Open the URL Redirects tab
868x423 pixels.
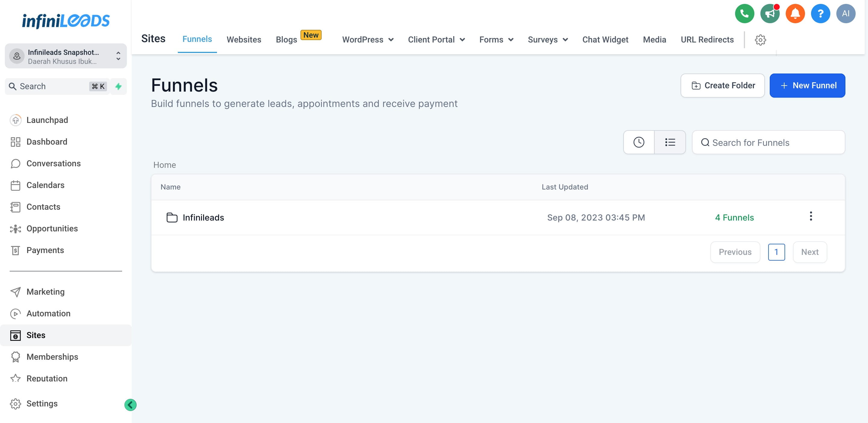point(707,40)
